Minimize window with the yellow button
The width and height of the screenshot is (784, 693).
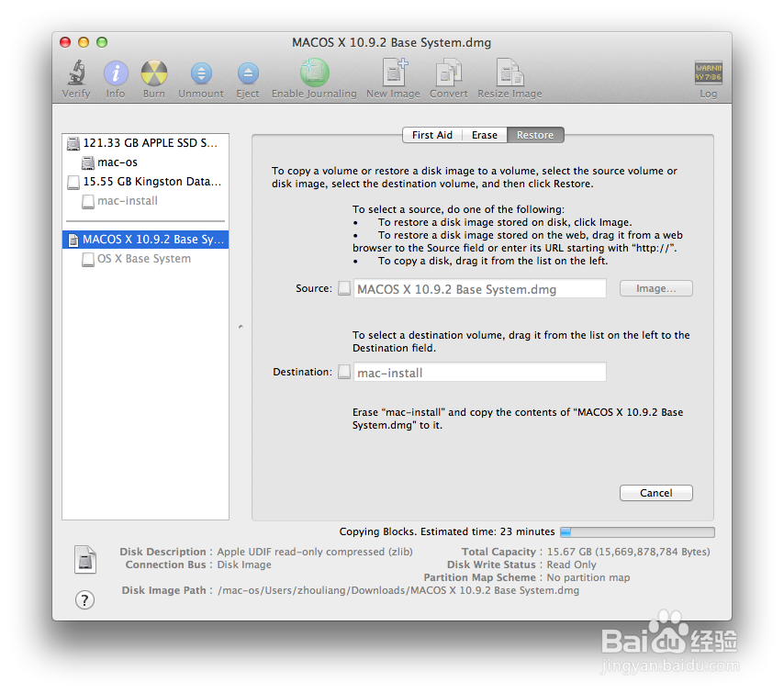[x=84, y=42]
